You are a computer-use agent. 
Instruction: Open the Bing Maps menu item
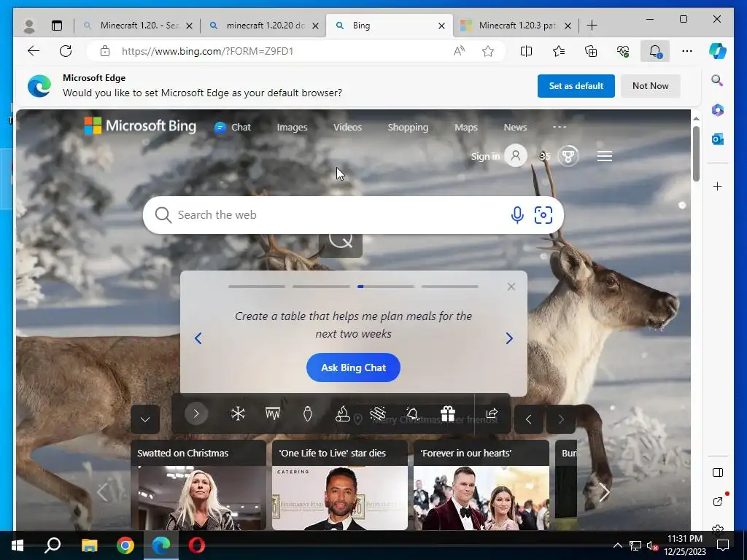click(x=466, y=127)
